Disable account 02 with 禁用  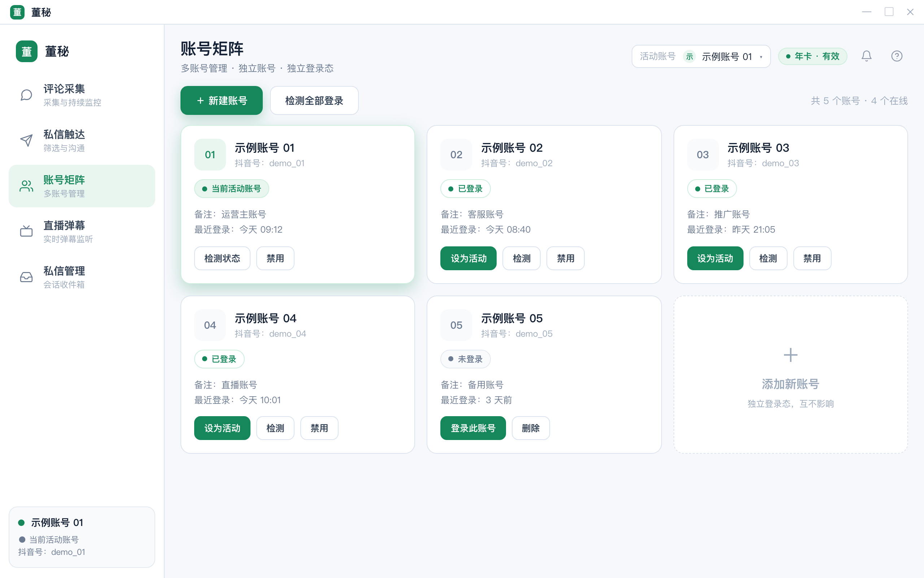click(x=566, y=258)
